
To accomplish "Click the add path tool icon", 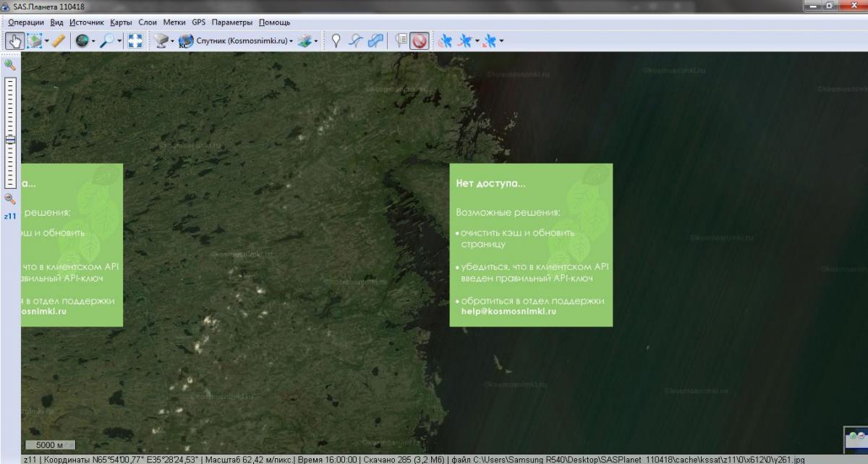I will tap(355, 41).
